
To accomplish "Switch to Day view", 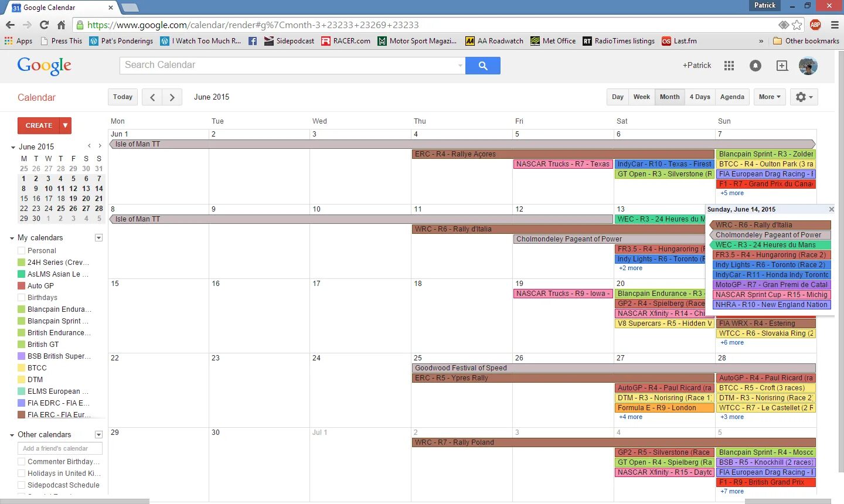I will point(618,97).
